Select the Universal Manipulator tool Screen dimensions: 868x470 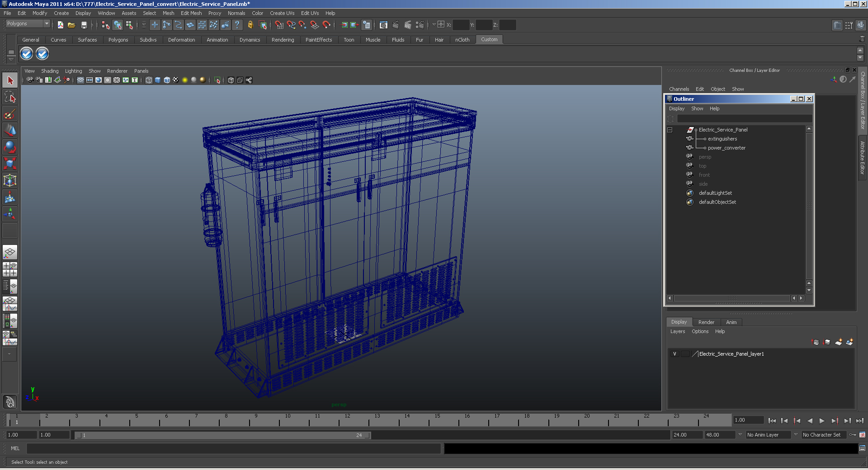coord(10,180)
